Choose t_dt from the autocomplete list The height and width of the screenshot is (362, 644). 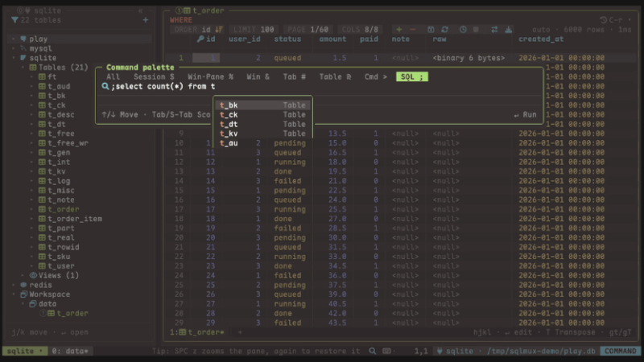pyautogui.click(x=263, y=124)
